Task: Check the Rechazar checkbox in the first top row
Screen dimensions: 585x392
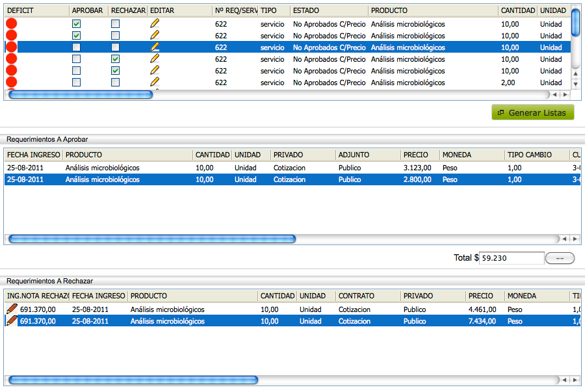Action: click(115, 24)
